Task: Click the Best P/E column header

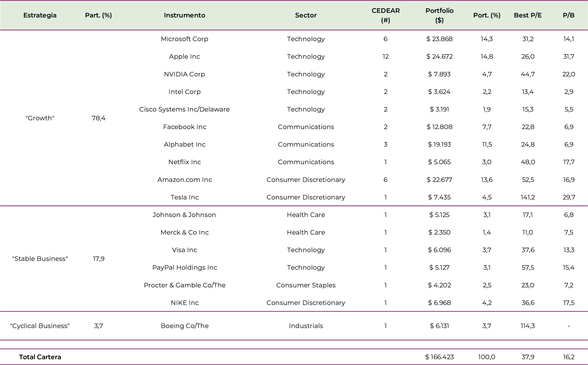Action: point(528,15)
